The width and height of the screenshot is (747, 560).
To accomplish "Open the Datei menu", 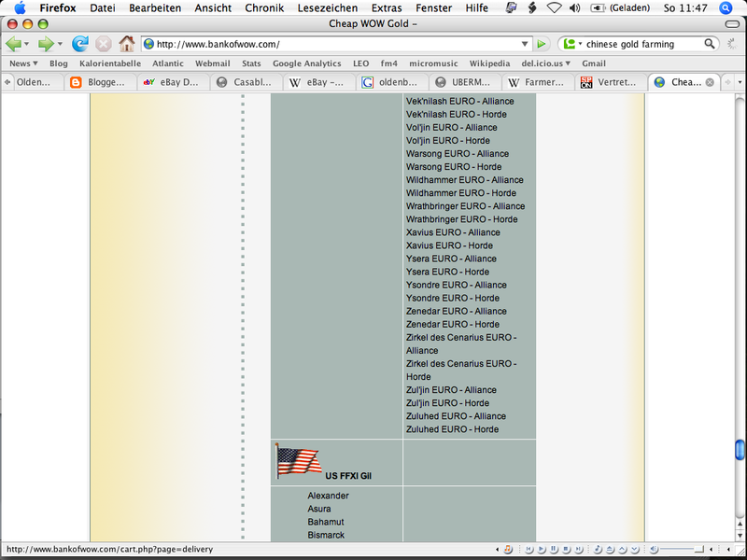I will click(x=103, y=8).
